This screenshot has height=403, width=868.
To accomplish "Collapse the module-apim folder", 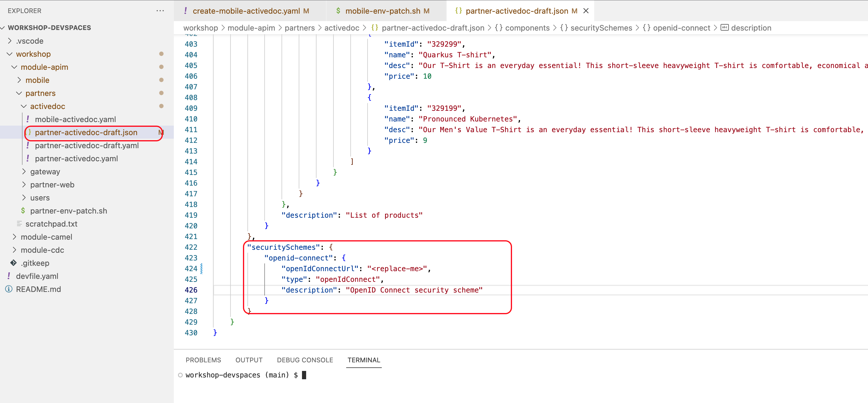I will click(15, 67).
